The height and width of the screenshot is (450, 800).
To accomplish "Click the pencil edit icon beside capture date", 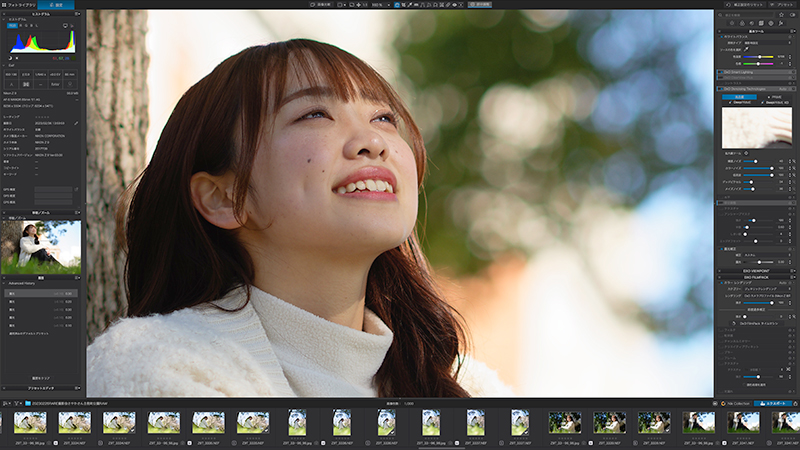I will 76,123.
